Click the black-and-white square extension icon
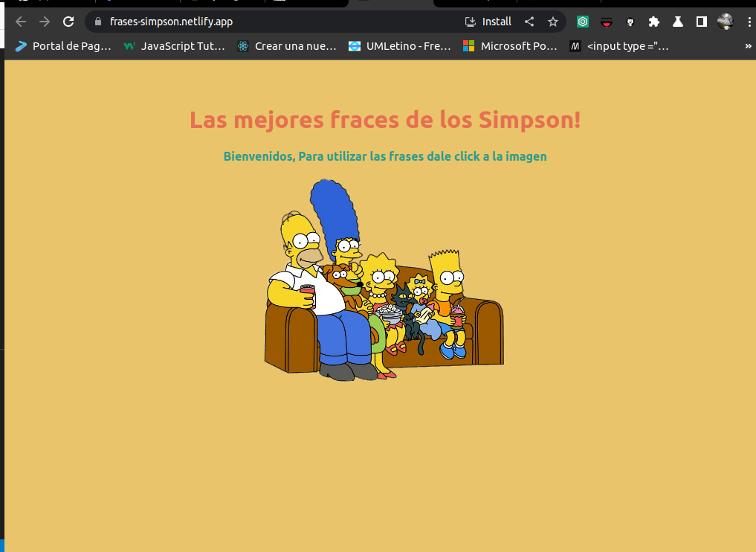The height and width of the screenshot is (552, 756). [x=701, y=22]
